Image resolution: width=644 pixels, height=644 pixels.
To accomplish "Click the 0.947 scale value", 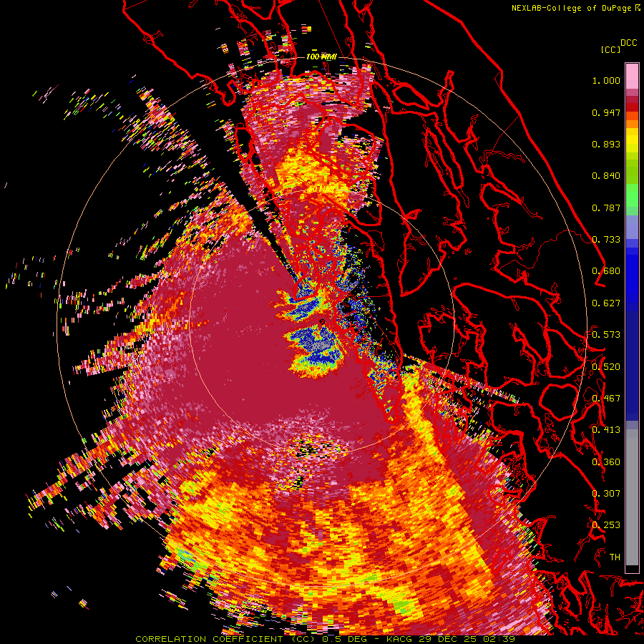I will tap(606, 112).
